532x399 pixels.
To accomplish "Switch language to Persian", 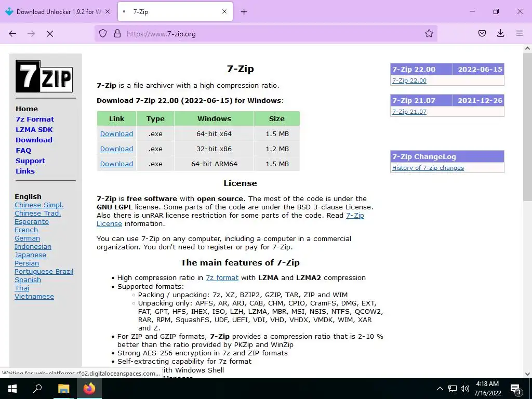I will 26,263.
